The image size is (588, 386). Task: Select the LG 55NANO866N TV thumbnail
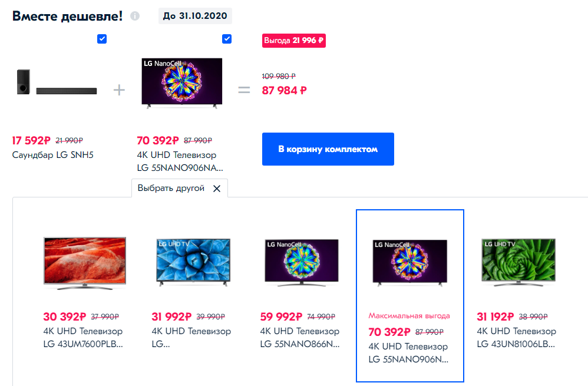click(302, 261)
